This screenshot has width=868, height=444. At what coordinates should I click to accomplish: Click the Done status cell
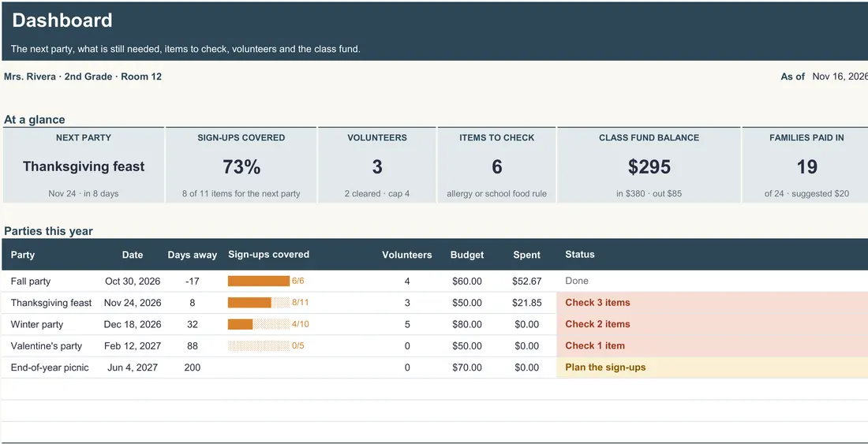[577, 281]
